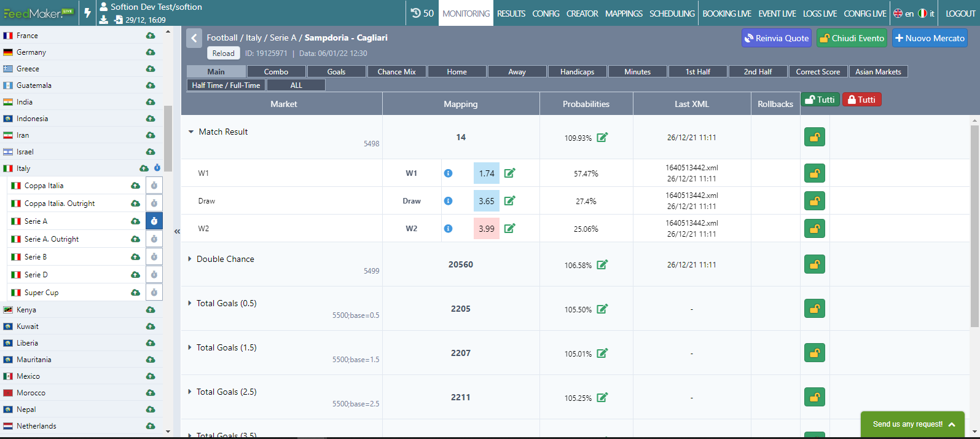Click the green Tutti unlock-all button
Screen dimensions: 980x439
coord(820,100)
